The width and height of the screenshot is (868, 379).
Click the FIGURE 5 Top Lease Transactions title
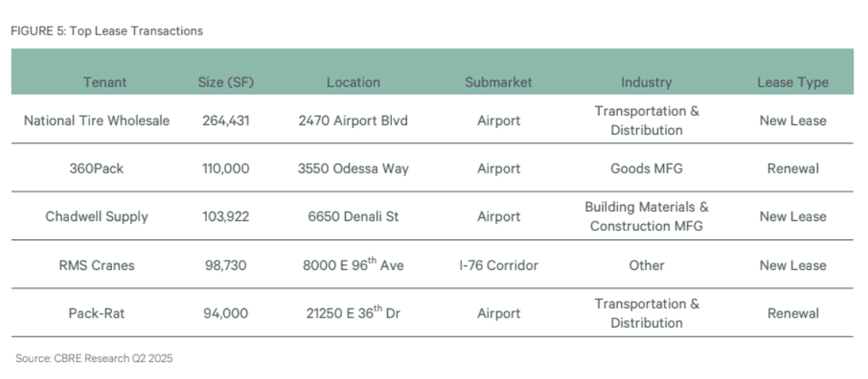pyautogui.click(x=107, y=31)
